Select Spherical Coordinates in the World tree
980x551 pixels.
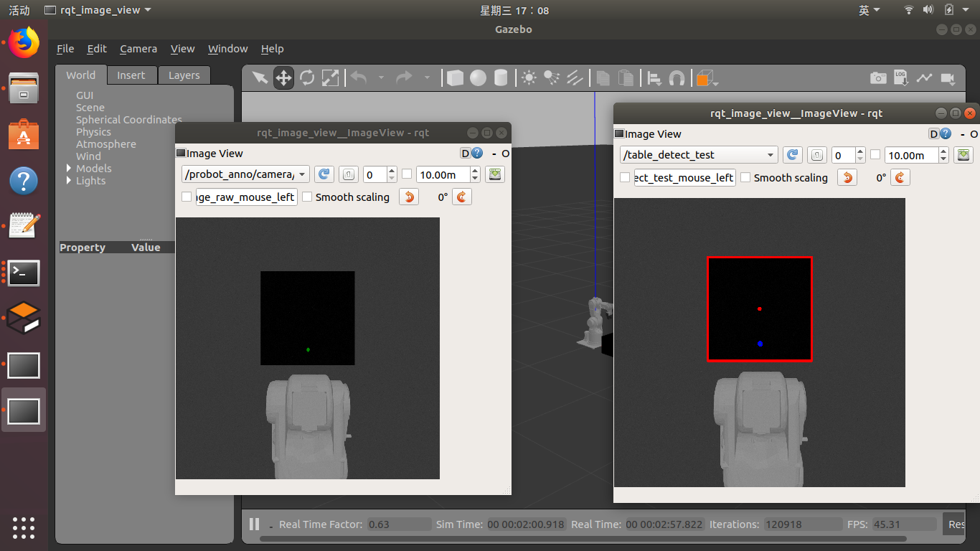point(129,120)
